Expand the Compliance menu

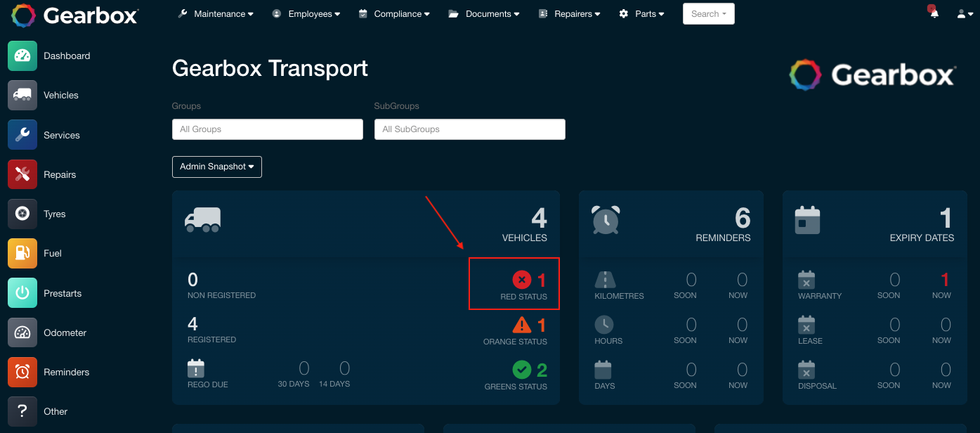394,14
